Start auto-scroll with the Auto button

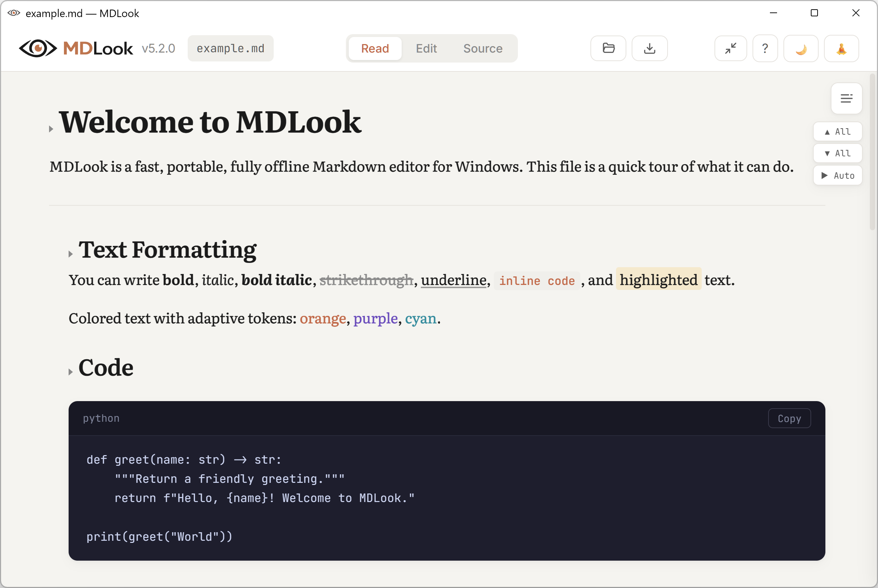tap(837, 176)
